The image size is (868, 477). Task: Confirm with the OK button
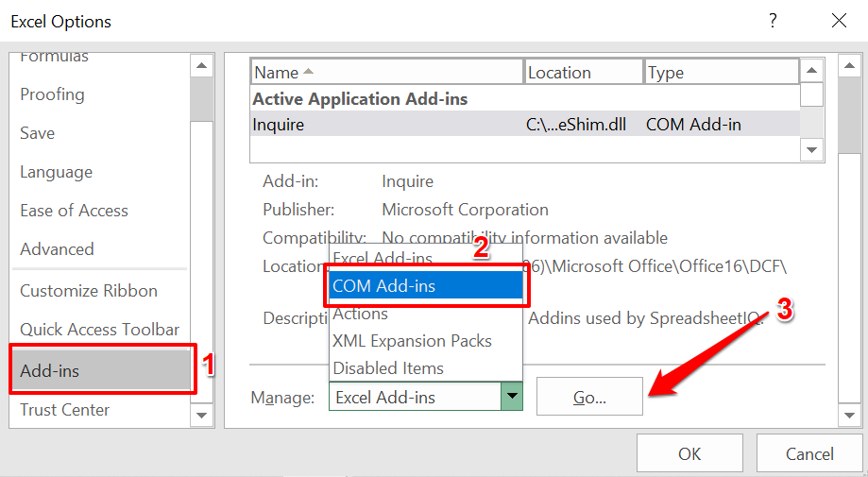coord(689,454)
